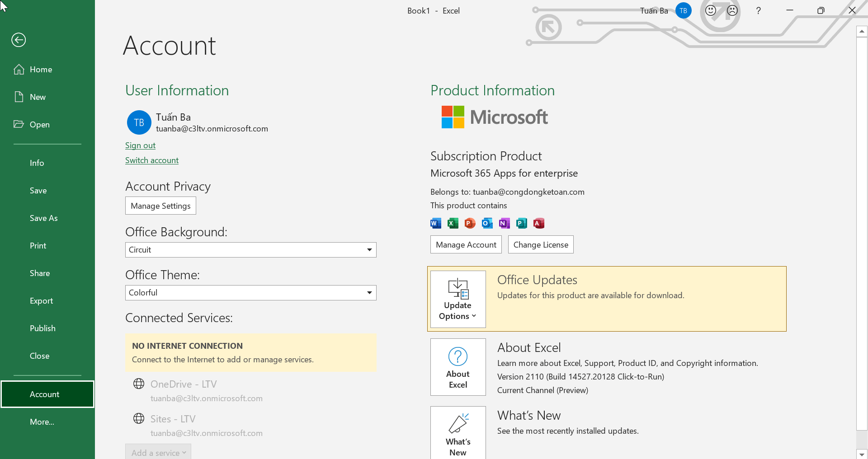Click the TB profile avatar in title bar
The height and width of the screenshot is (459, 868).
pyautogui.click(x=683, y=10)
